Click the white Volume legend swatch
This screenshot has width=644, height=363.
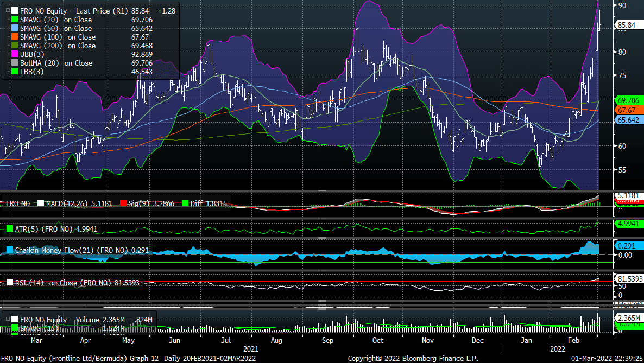tap(14, 319)
